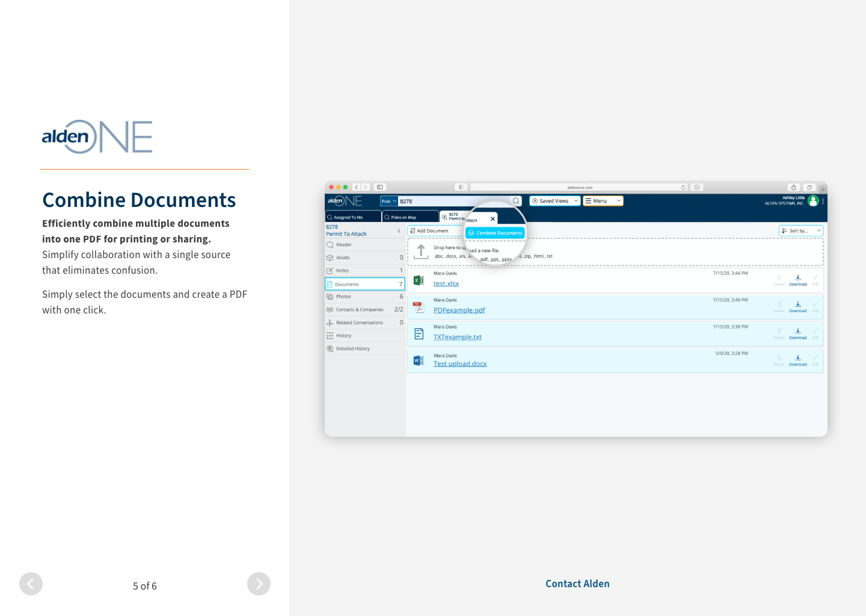Go to the next slide arrow
Screen dimensions: 866x616
259,584
